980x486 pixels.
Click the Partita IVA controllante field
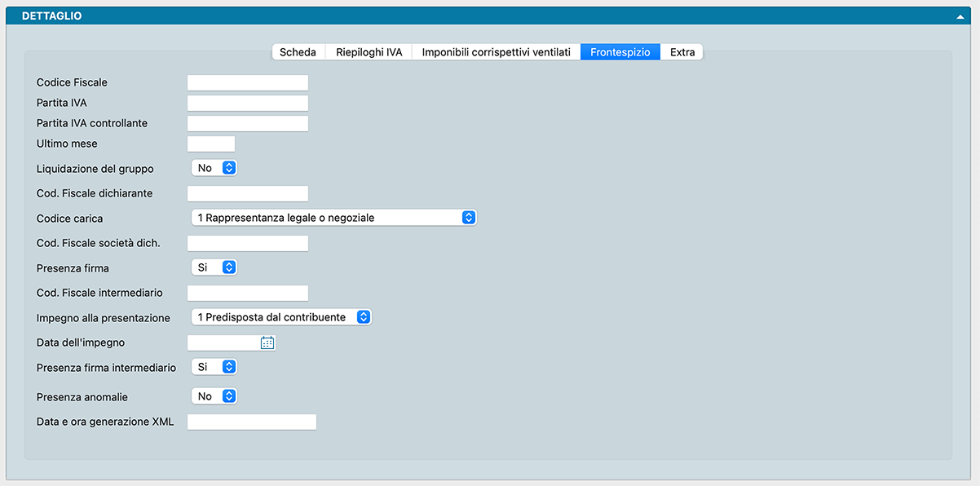point(248,124)
